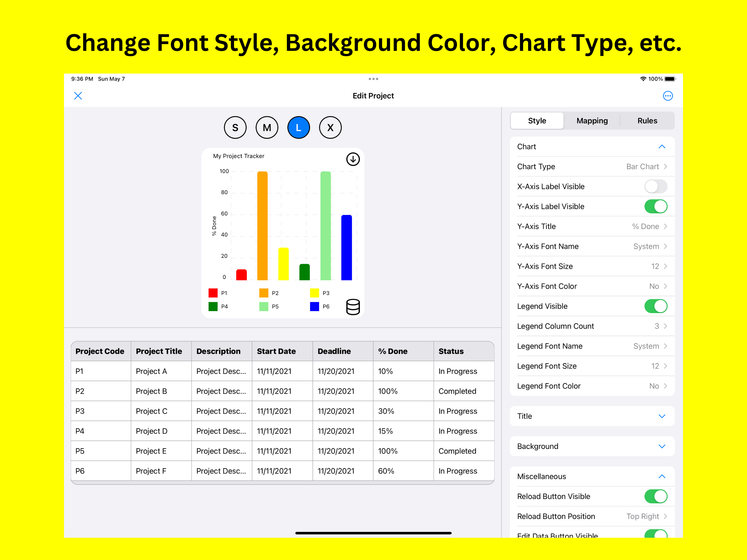Open Y-Axis Font Size setting
The width and height of the screenshot is (747, 560).
click(x=592, y=266)
